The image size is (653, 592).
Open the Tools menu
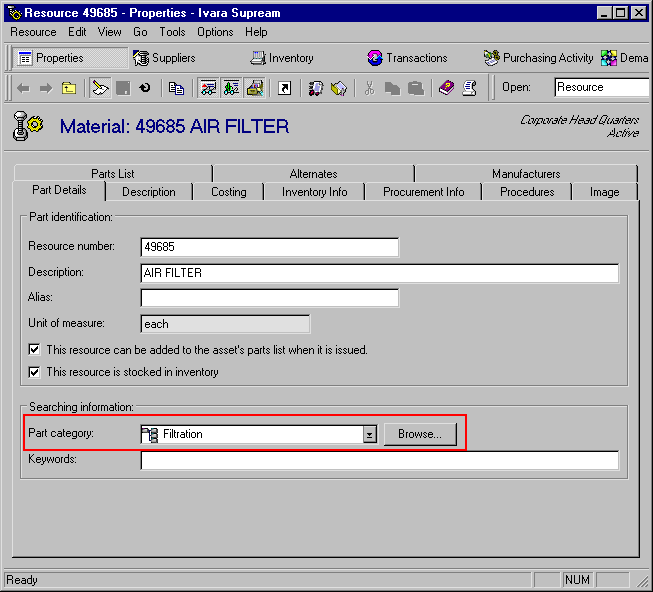(x=172, y=32)
